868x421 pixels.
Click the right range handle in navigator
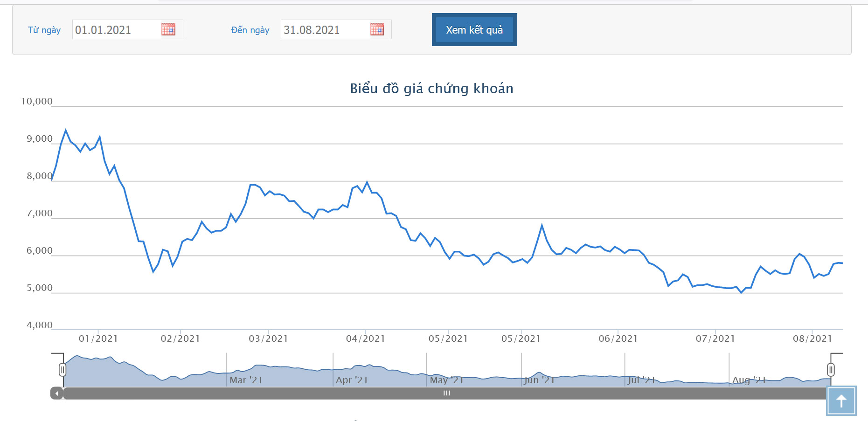(x=831, y=370)
